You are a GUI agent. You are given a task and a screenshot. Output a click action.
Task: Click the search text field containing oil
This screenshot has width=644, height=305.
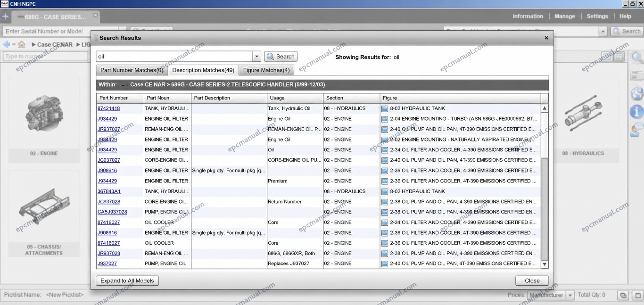pos(174,57)
